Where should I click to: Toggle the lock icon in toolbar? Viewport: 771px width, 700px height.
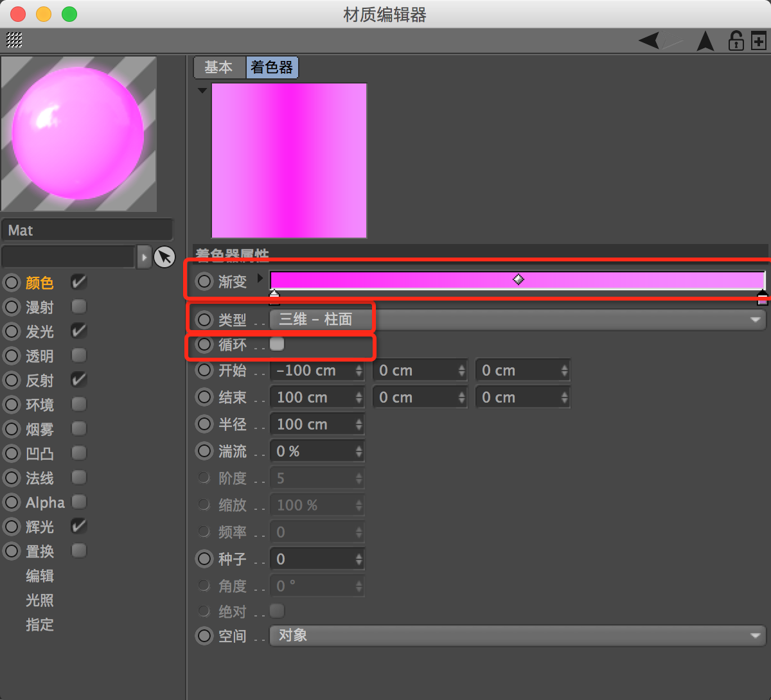click(736, 41)
